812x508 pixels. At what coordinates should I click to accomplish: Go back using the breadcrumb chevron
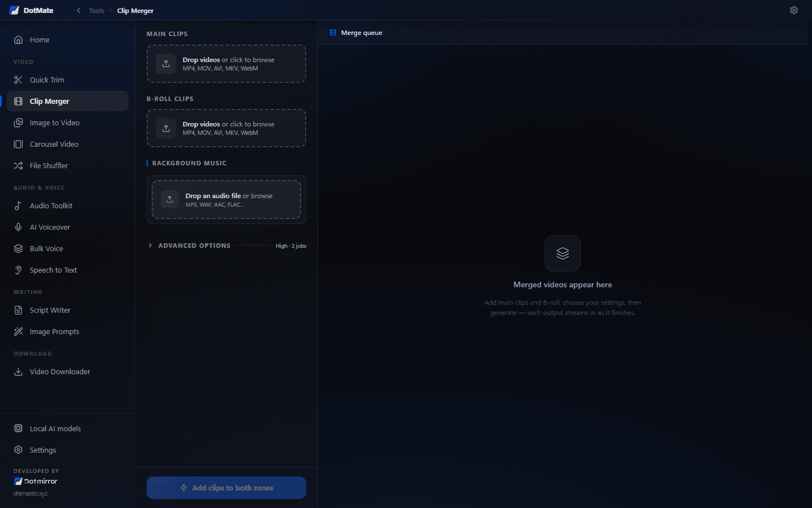point(78,11)
